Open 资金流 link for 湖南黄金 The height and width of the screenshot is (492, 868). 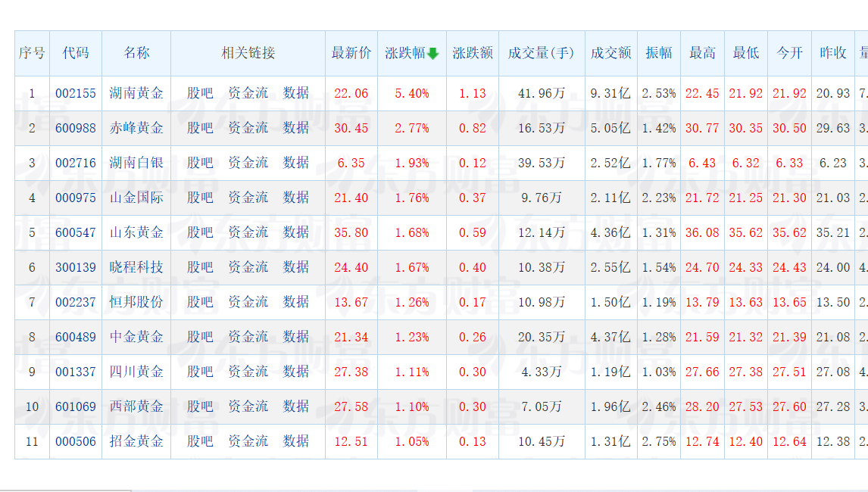point(248,93)
